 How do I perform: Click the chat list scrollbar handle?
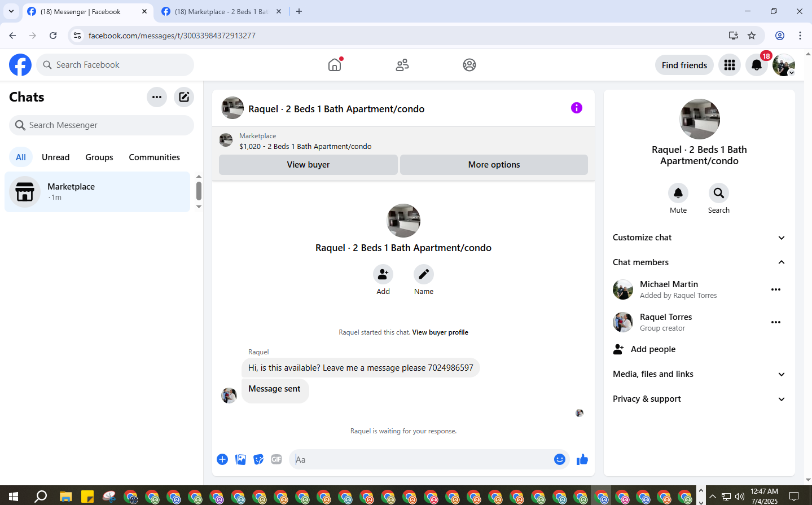(199, 191)
